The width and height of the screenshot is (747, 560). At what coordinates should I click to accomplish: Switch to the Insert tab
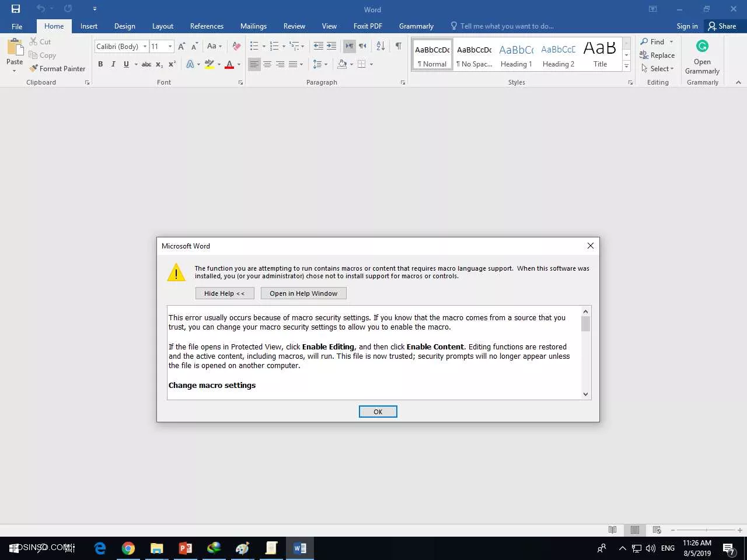point(89,26)
